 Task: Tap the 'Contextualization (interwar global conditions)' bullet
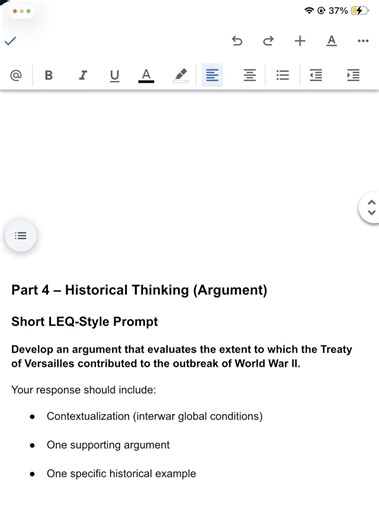tap(155, 416)
